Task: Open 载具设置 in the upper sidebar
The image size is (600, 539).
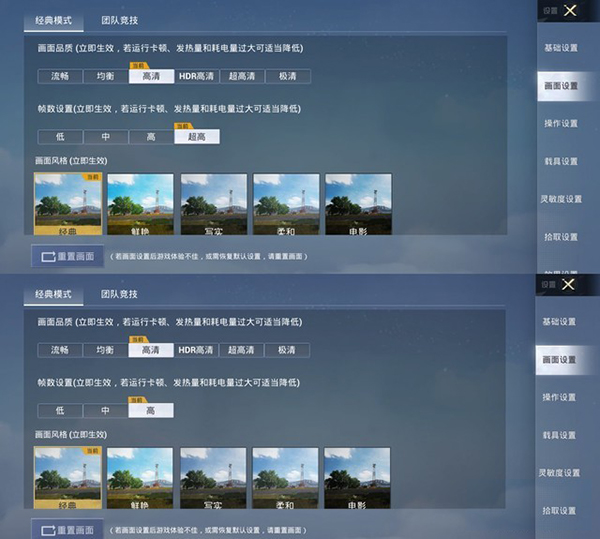Action: point(560,161)
